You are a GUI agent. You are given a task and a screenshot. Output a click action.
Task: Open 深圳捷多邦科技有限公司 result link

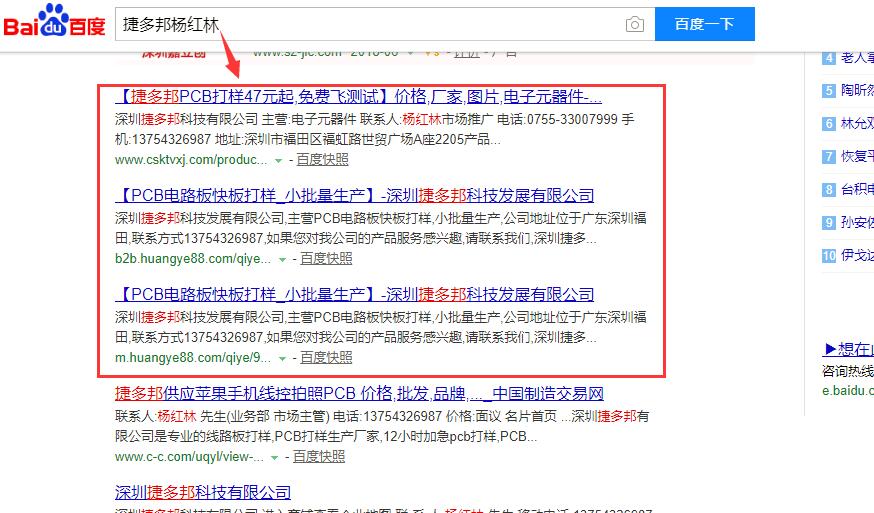pos(203,492)
